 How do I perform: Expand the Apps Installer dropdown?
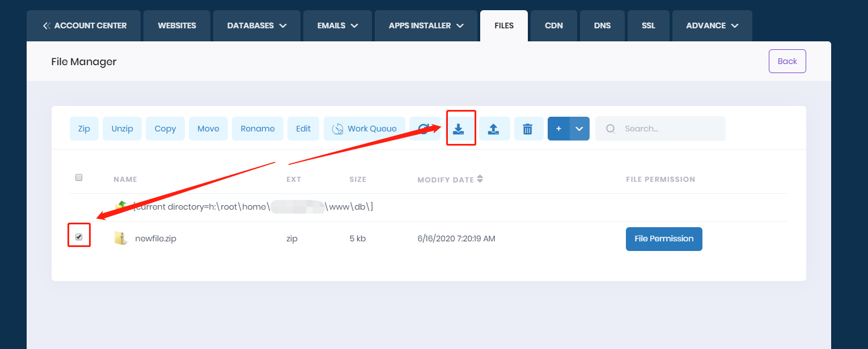point(426,25)
